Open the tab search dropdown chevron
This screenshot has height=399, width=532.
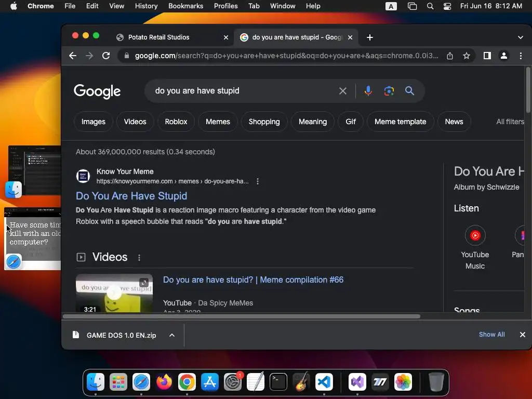pyautogui.click(x=521, y=37)
